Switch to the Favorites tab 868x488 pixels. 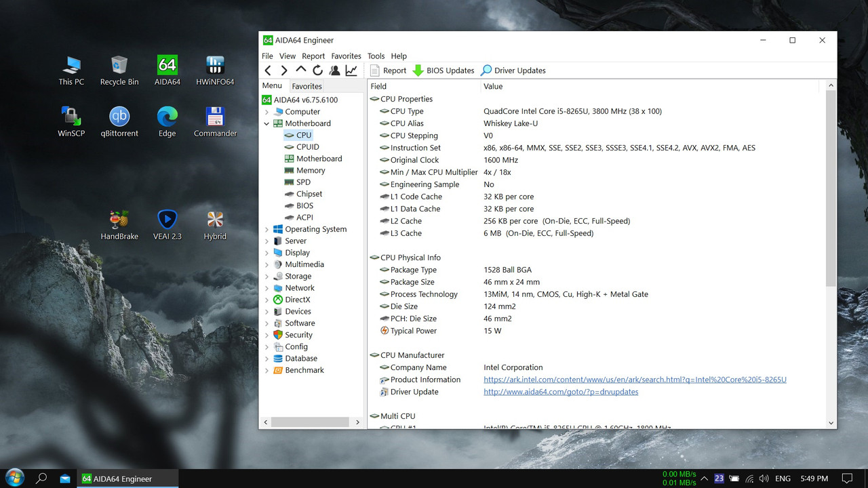point(307,86)
